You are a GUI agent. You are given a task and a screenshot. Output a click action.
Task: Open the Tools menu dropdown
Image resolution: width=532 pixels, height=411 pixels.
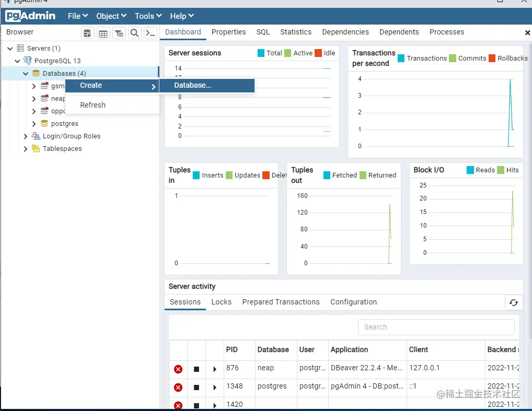tap(148, 16)
